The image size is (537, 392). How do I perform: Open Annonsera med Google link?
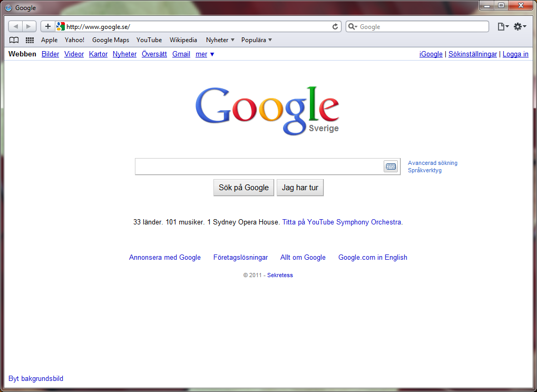[x=165, y=258]
